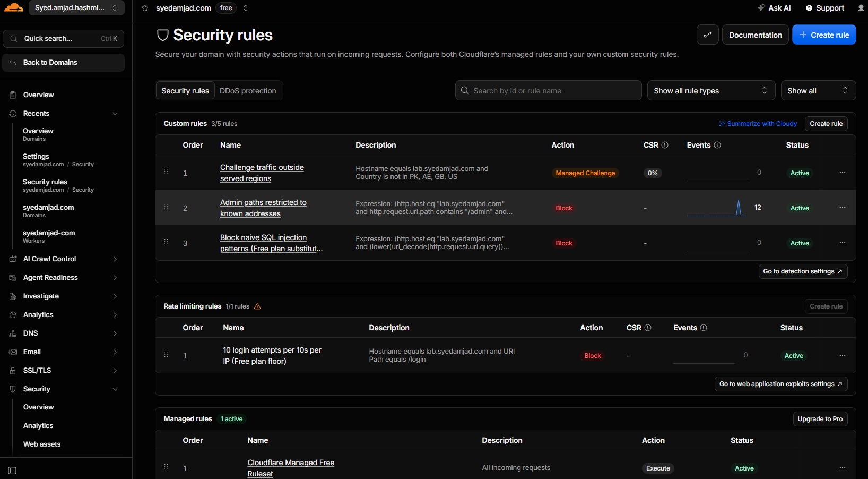Open Web assets in sidebar
This screenshot has width=868, height=479.
point(42,444)
